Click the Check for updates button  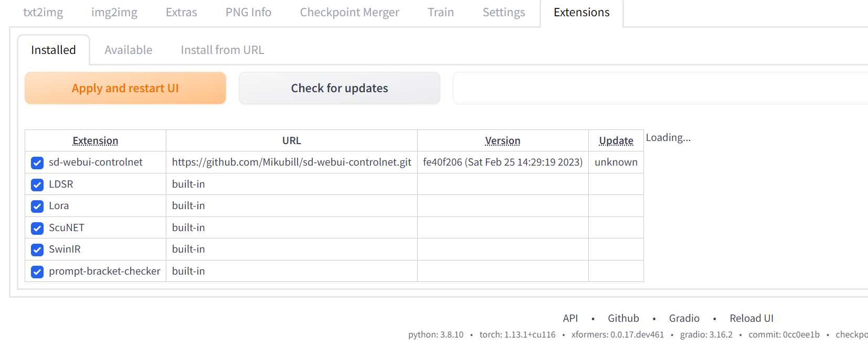[339, 88]
